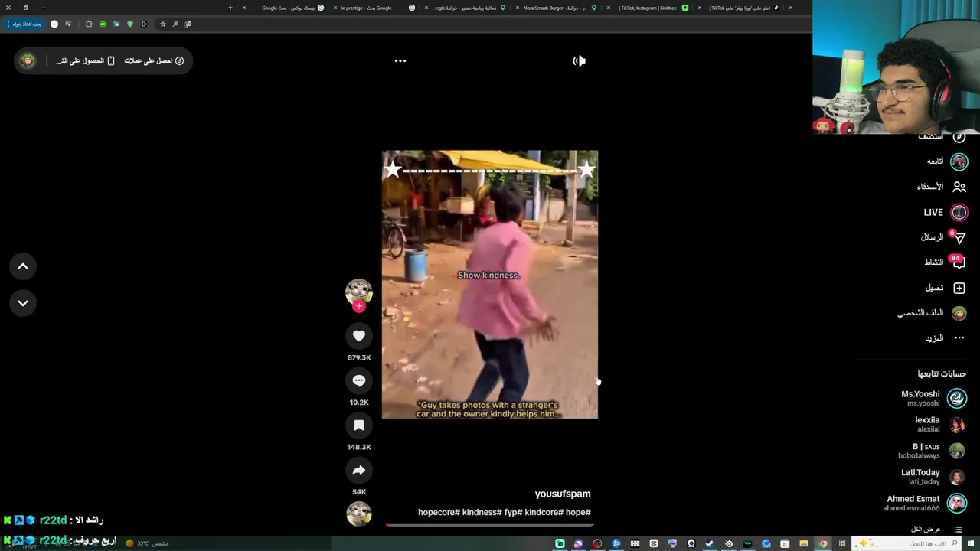Open lexxiia followed account
Viewport: 980px width, 551px height.
[x=940, y=424]
